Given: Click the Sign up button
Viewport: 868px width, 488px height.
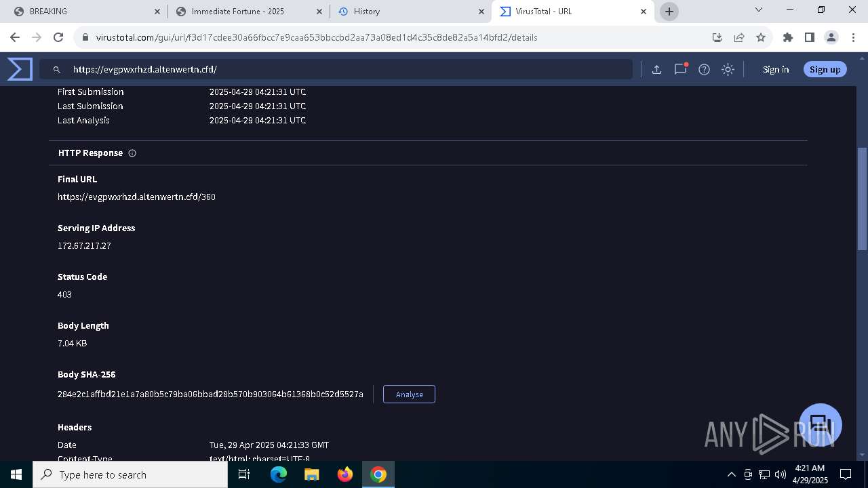Looking at the screenshot, I should point(825,69).
